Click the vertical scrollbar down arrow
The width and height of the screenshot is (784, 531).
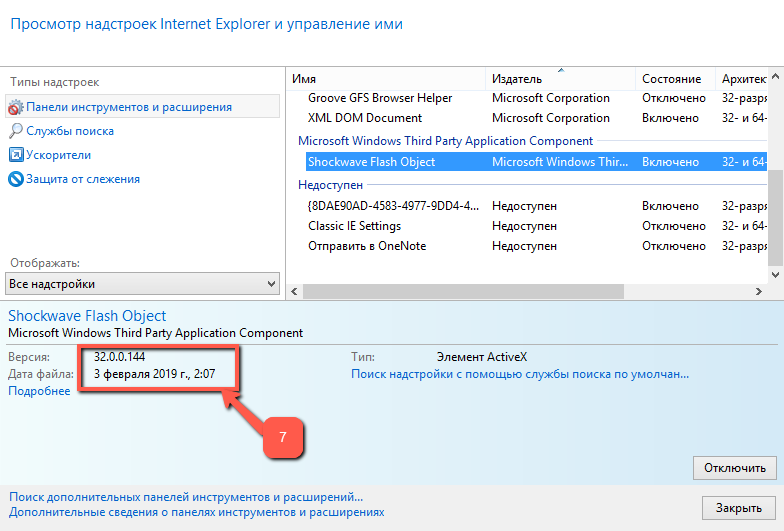coord(776,274)
